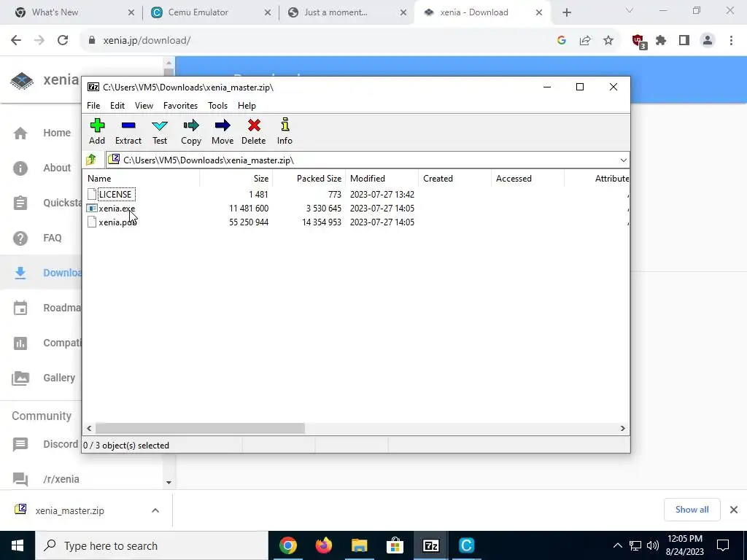
Task: Switch to the Cemu Emulator browser tab
Action: (x=211, y=12)
